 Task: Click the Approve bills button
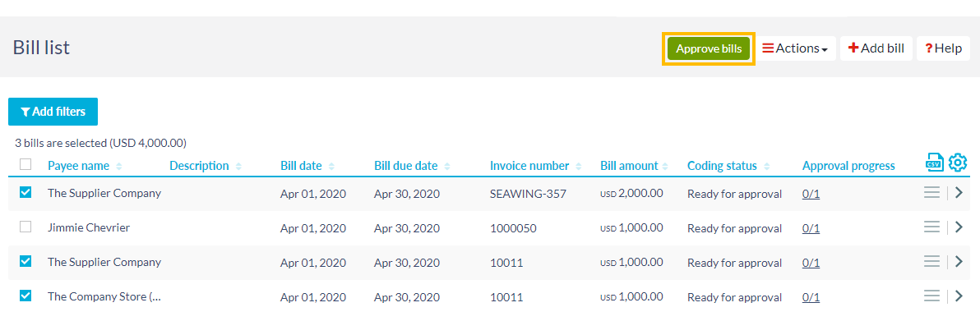(x=709, y=48)
